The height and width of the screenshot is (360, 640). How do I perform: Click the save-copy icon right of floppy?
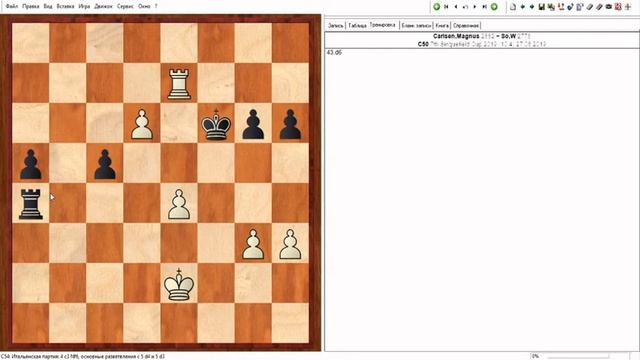(x=551, y=7)
